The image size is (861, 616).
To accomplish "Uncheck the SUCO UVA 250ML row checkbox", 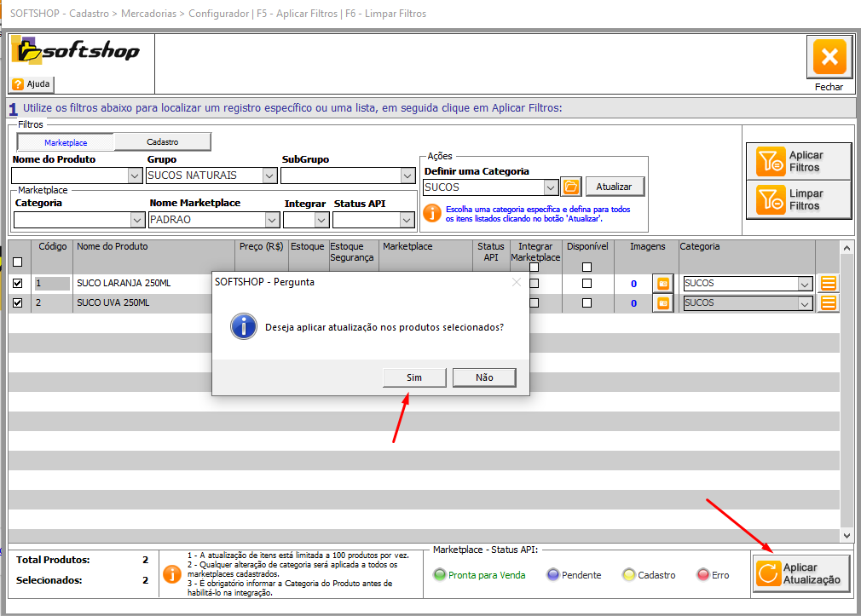I will tap(18, 302).
